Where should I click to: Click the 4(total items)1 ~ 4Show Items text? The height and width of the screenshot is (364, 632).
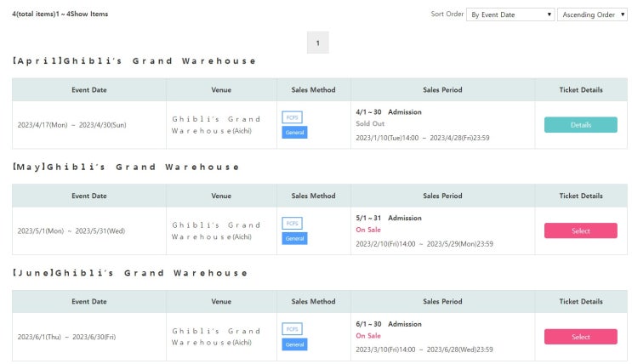(60, 14)
